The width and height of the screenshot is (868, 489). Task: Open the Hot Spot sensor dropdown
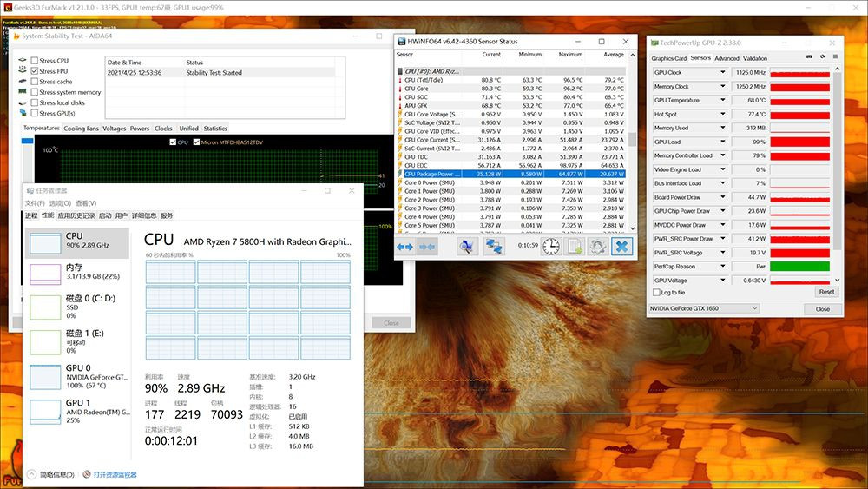[722, 114]
